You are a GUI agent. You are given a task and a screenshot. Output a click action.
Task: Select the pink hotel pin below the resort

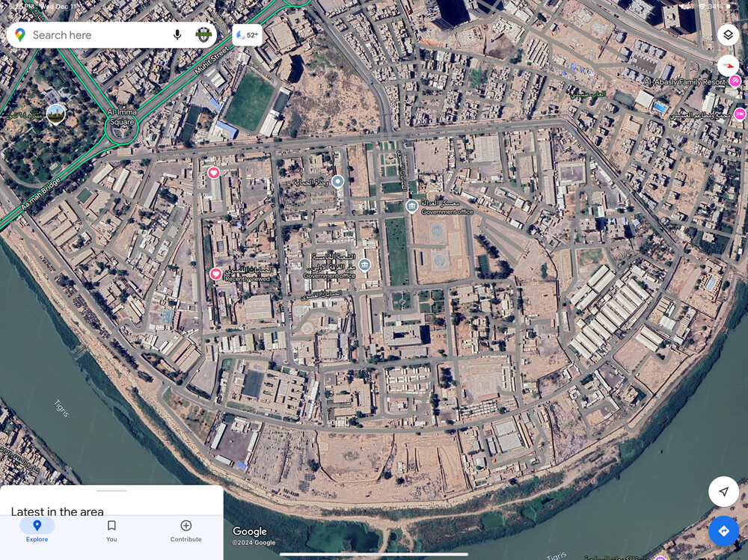[x=740, y=114]
